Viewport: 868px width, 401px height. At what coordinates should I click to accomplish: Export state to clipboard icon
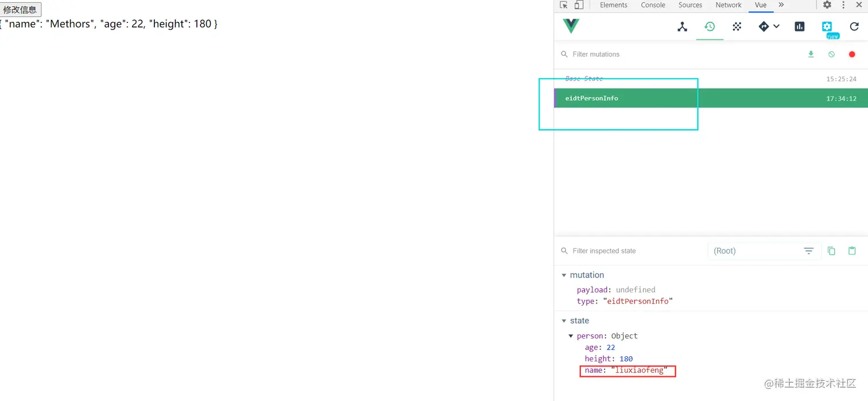pyautogui.click(x=831, y=251)
